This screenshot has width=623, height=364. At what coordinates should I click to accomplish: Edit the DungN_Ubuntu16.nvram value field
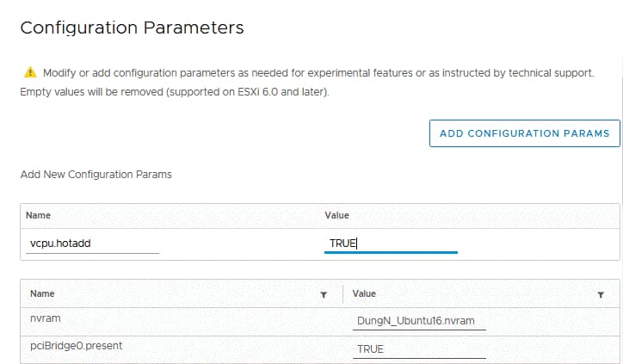click(x=419, y=322)
